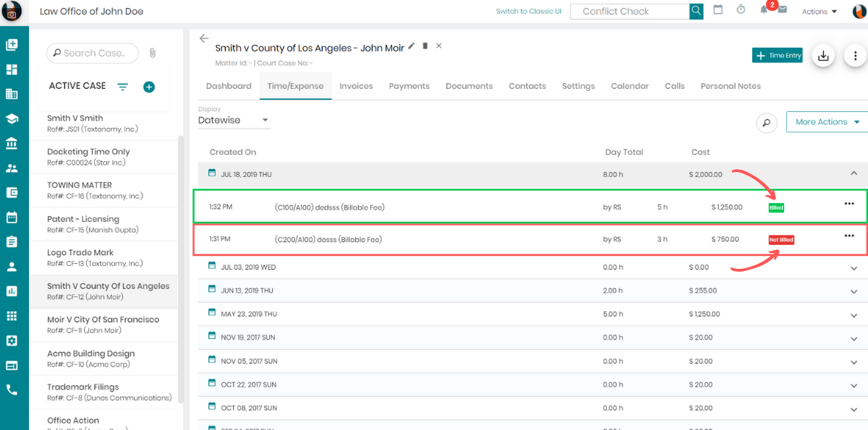868x430 pixels.
Task: Open the calendar icon in the top bar
Action: point(718,9)
